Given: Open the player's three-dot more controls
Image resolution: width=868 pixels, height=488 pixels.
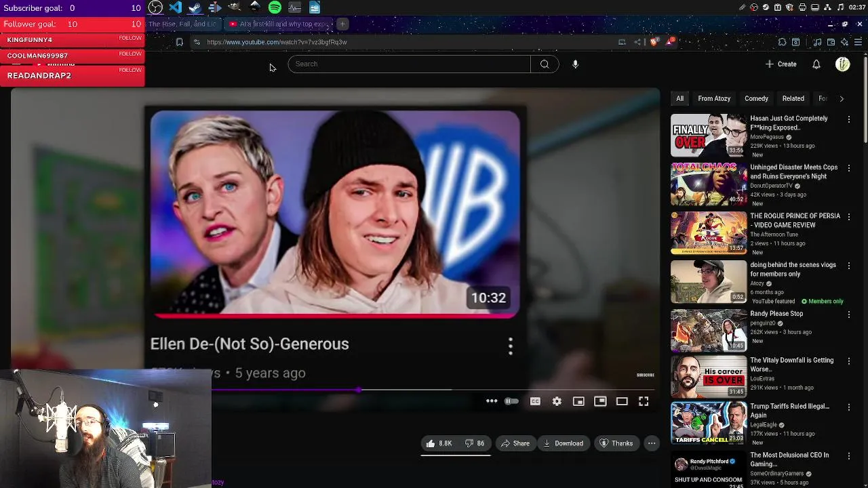Looking at the screenshot, I should (x=492, y=401).
